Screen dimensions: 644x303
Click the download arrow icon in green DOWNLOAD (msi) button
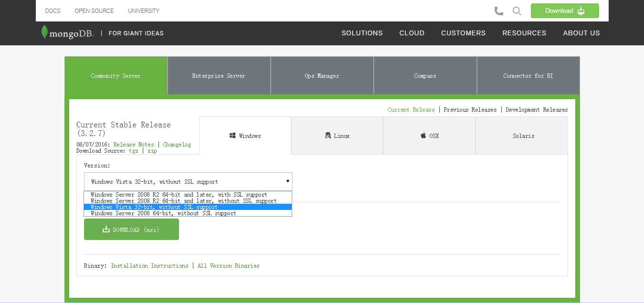click(106, 230)
